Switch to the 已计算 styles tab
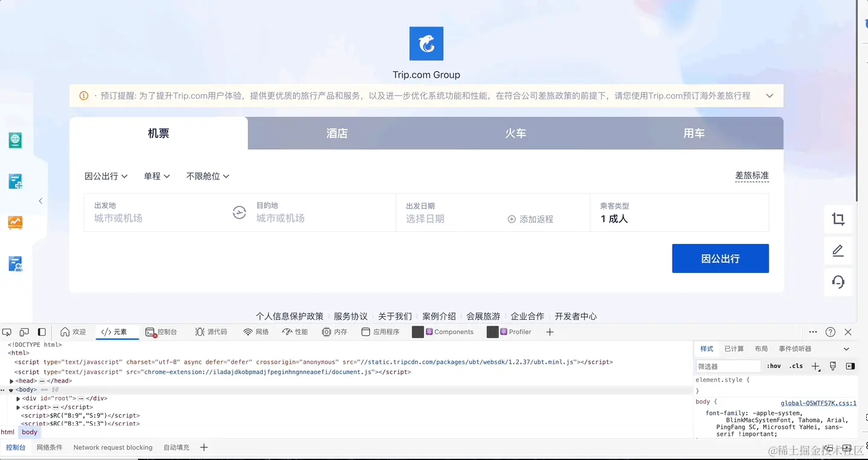Image resolution: width=868 pixels, height=460 pixels. 734,349
